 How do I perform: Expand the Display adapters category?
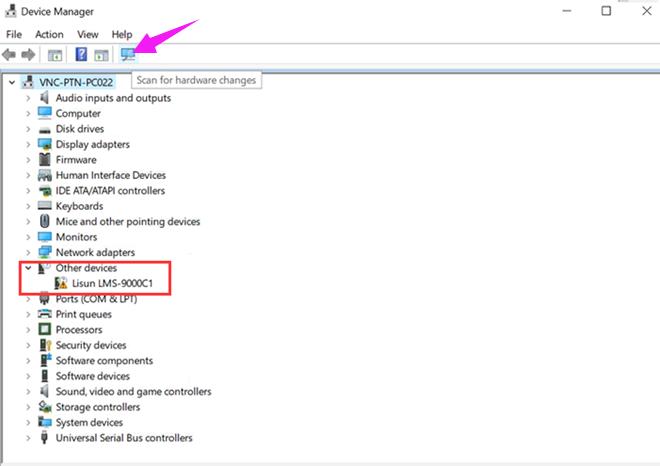point(28,144)
